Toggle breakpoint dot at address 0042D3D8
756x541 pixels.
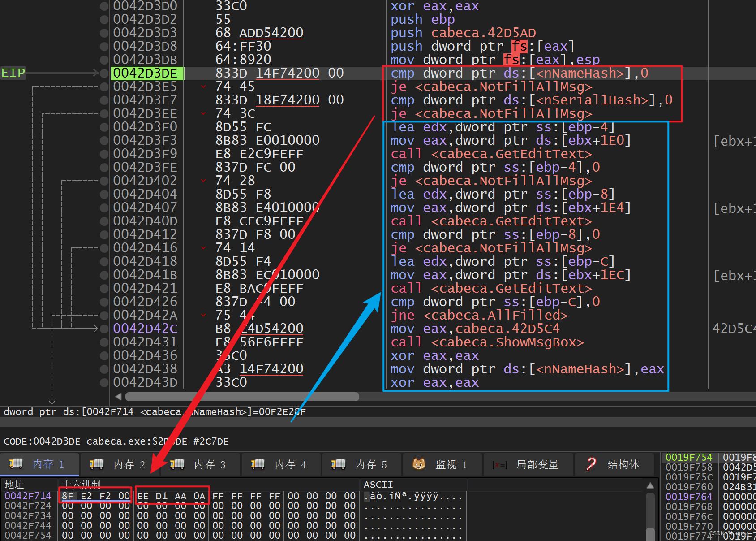[x=104, y=47]
